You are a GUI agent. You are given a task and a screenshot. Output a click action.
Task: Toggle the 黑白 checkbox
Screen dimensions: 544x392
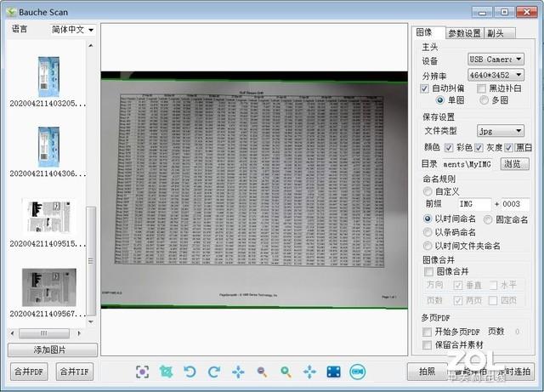[508, 148]
